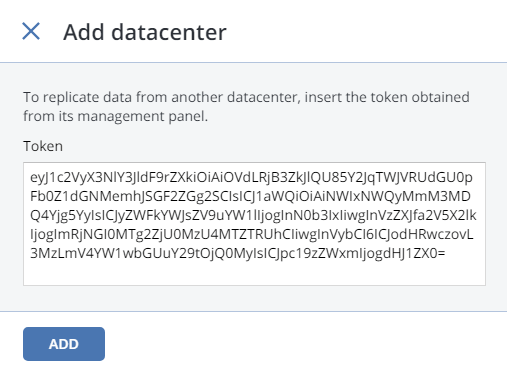This screenshot has width=507, height=374.
Task: Place cursor on token line starting Q4Yjg5Yy
Action: pos(253,215)
